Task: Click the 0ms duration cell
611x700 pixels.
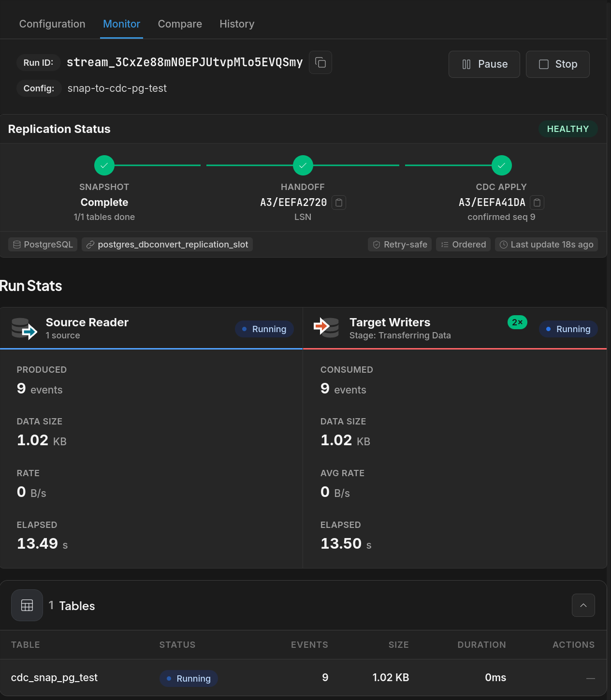Action: pyautogui.click(x=495, y=678)
